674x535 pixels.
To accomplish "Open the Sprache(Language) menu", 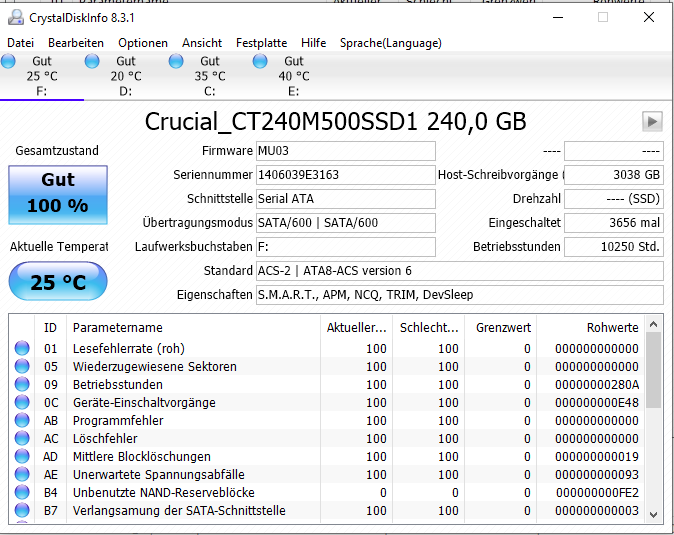I will pyautogui.click(x=391, y=43).
